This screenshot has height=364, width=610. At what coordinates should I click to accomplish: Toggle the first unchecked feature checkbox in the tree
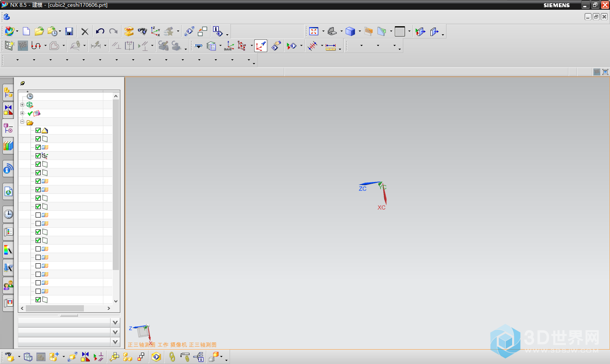pos(38,215)
